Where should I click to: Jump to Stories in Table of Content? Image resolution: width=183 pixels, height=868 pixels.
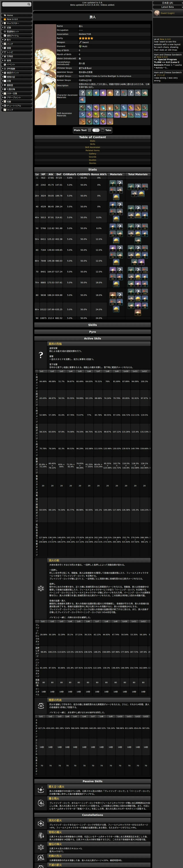(x=93, y=163)
